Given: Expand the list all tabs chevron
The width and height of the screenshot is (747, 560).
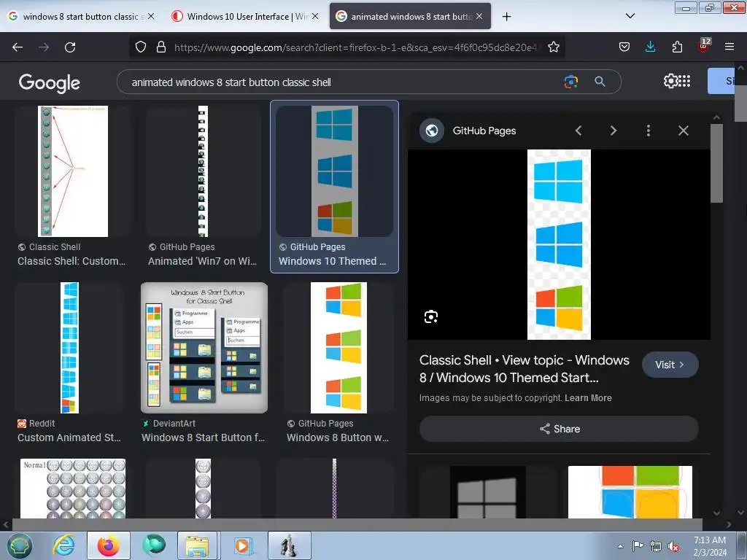Looking at the screenshot, I should click(x=630, y=16).
